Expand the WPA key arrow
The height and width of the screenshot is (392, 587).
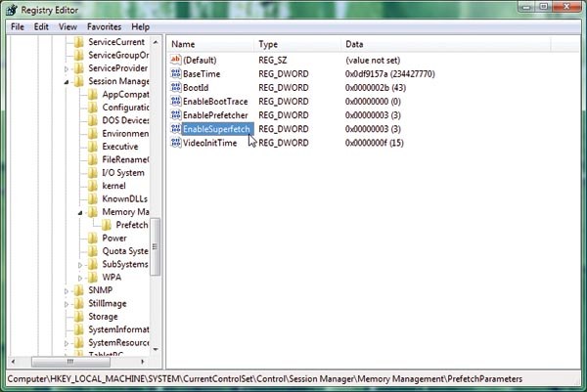[80, 278]
